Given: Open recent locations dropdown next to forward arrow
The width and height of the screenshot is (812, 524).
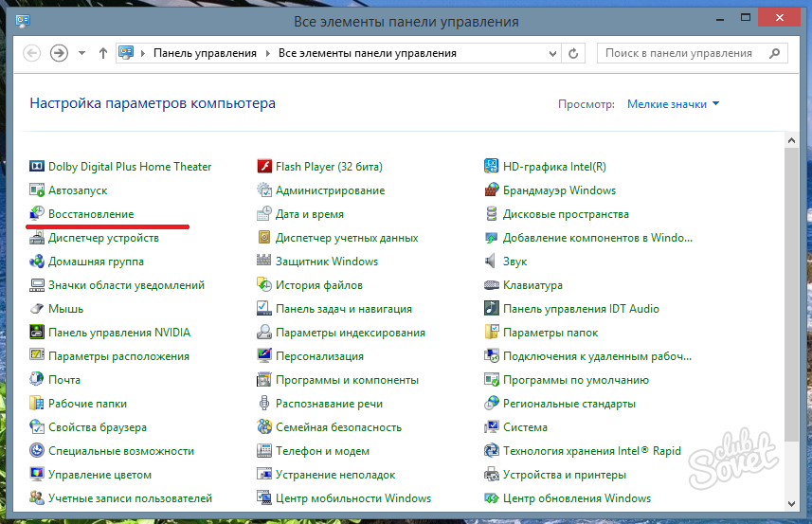Looking at the screenshot, I should pos(81,53).
